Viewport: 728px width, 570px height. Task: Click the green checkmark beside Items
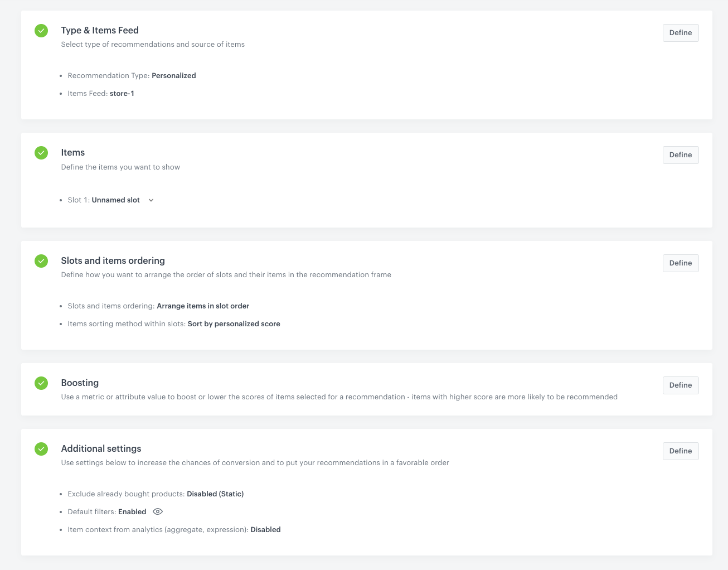[x=41, y=153]
